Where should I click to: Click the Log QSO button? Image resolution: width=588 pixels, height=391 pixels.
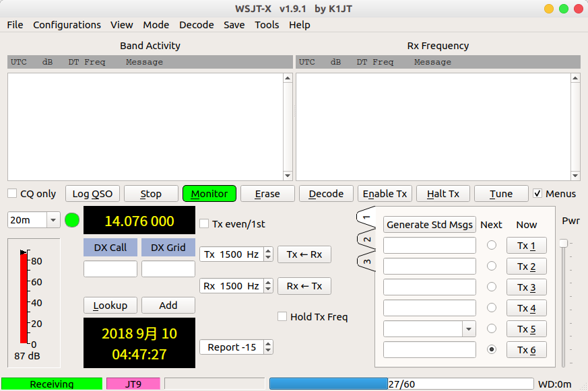tap(92, 194)
